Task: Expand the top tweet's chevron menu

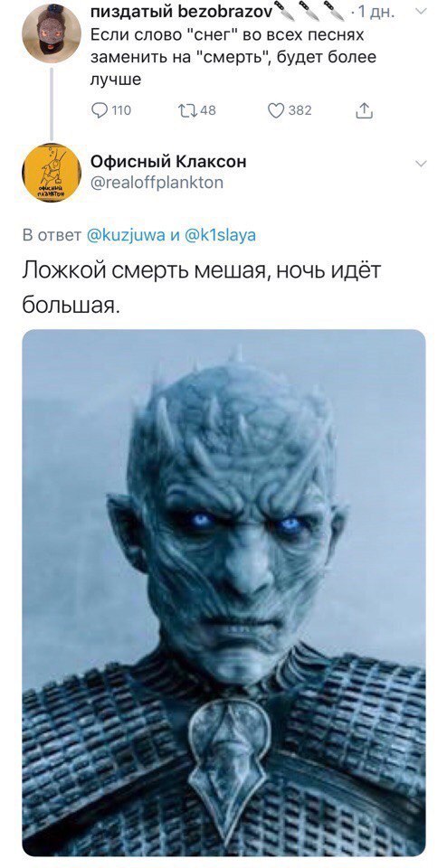Action: pos(421,11)
